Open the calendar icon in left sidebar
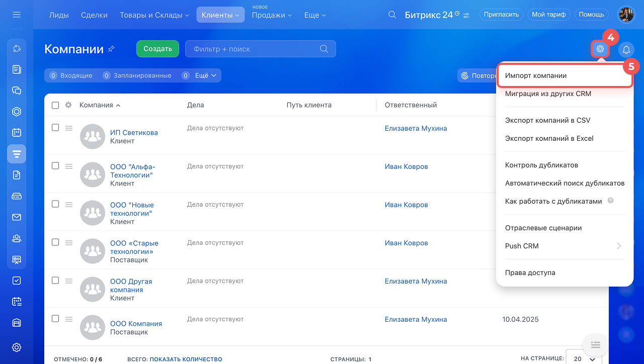This screenshot has width=644, height=364. tap(17, 133)
